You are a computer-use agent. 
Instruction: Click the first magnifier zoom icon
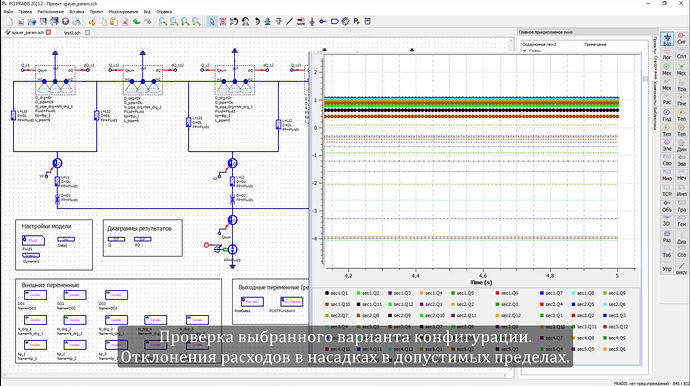click(x=163, y=21)
